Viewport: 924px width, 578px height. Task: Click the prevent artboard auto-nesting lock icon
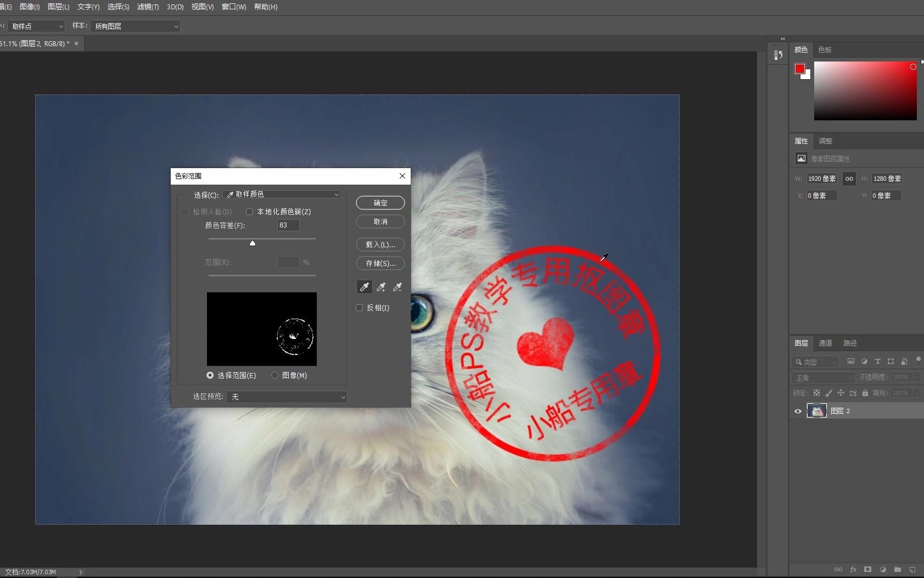coord(853,393)
